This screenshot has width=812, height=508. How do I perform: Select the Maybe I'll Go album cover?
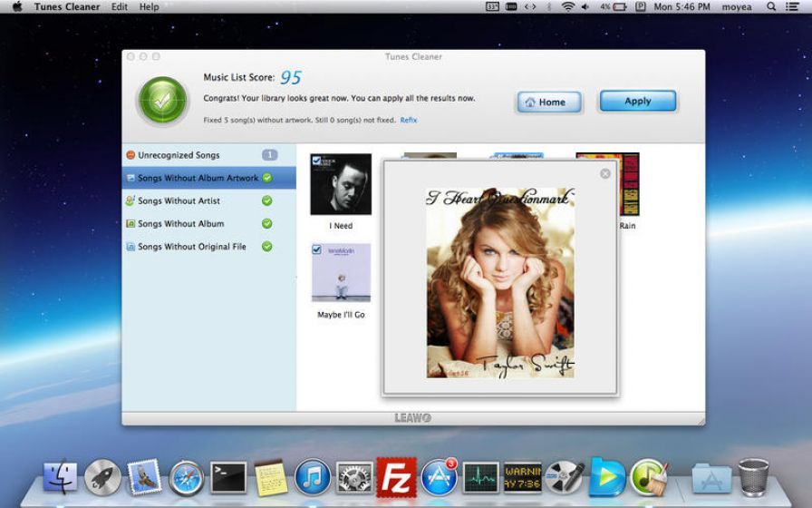click(341, 273)
